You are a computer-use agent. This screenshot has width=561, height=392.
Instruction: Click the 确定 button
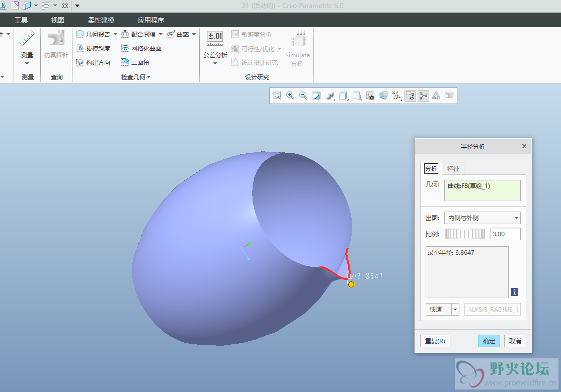[x=489, y=341]
